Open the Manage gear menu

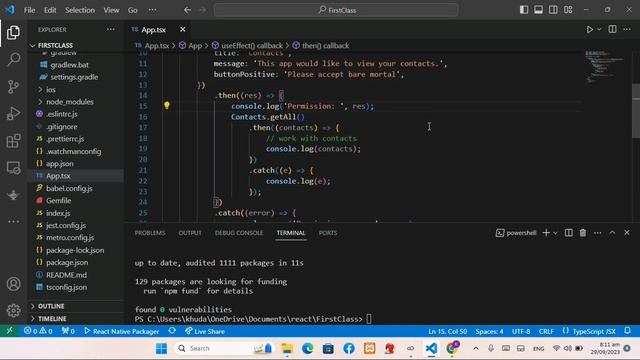(13, 311)
